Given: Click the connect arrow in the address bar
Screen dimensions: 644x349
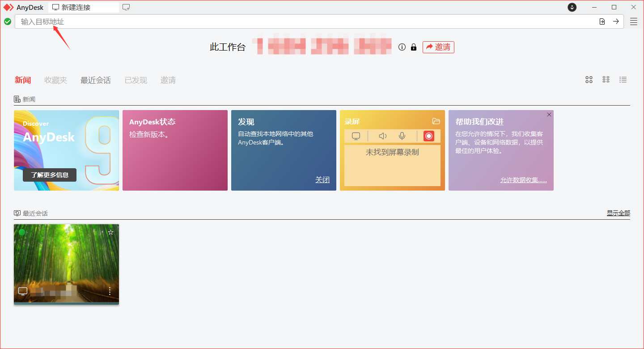Looking at the screenshot, I should [616, 21].
